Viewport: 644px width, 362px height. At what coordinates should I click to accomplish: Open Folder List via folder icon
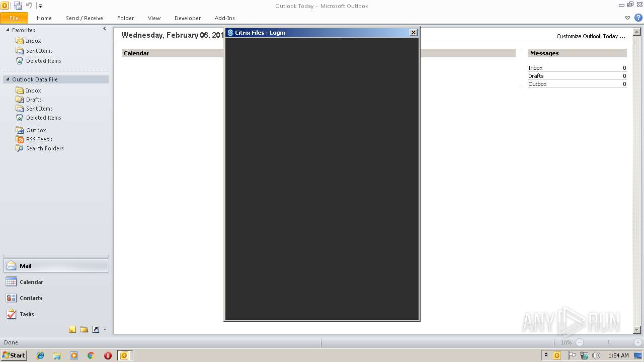coord(84,330)
